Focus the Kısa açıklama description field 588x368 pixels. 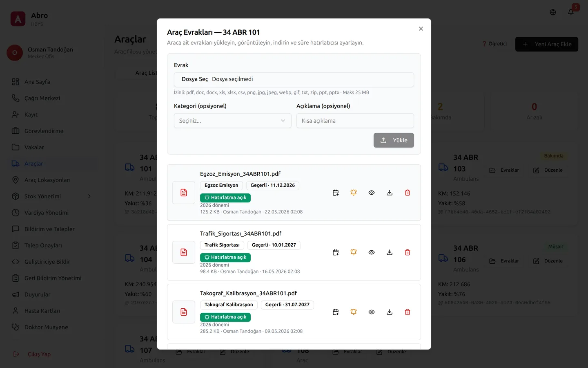point(355,121)
